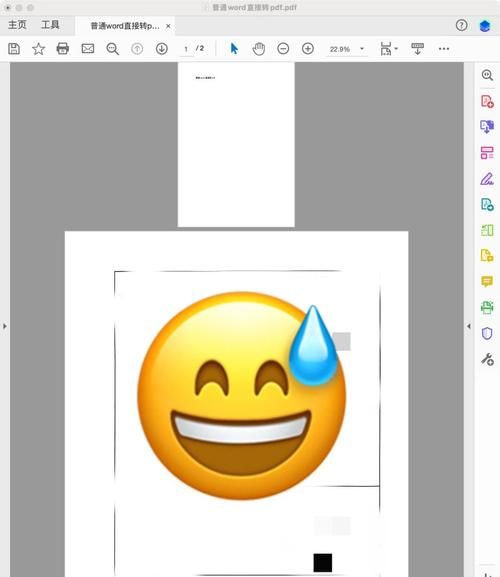
Task: Switch to the 主页 tab
Action: [x=17, y=25]
